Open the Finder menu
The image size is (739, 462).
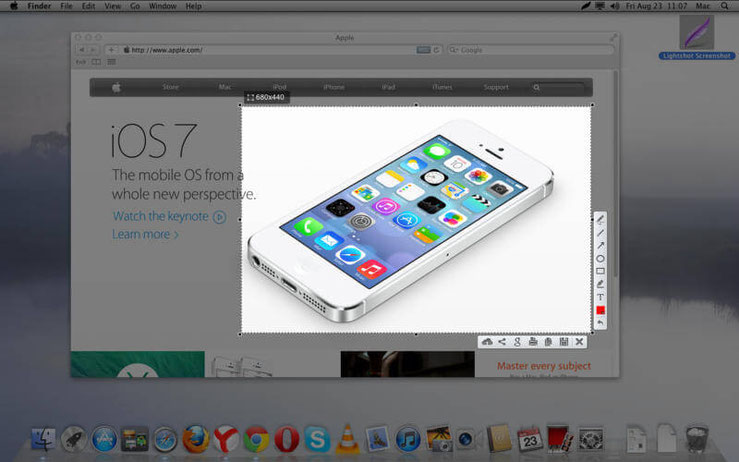click(x=39, y=6)
